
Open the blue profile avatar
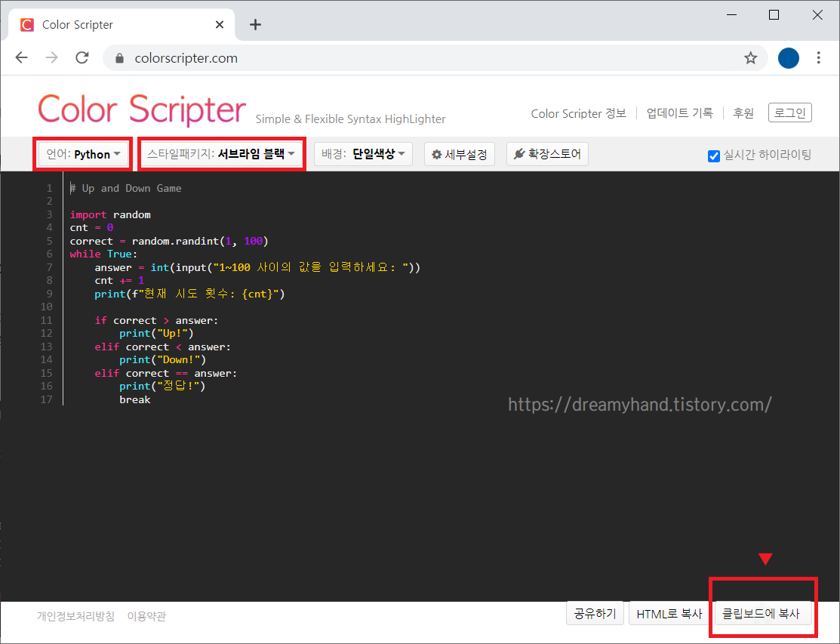[788, 58]
